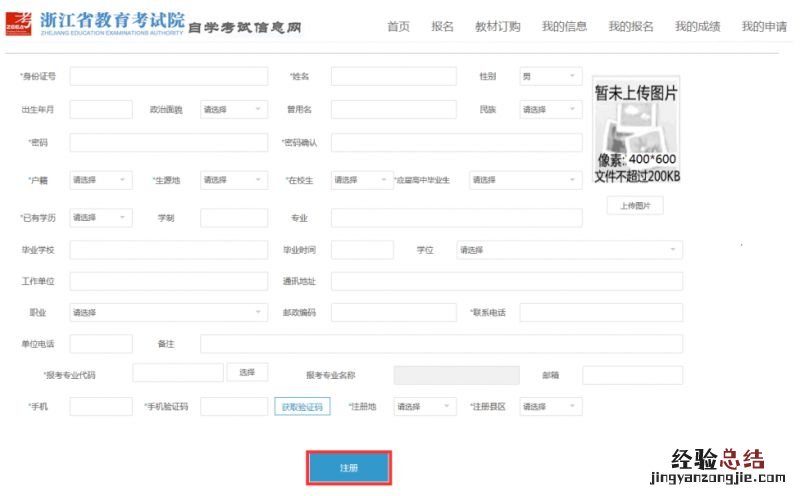The width and height of the screenshot is (800, 496).
Task: Expand the 政治面貌 dropdown
Action: (233, 110)
